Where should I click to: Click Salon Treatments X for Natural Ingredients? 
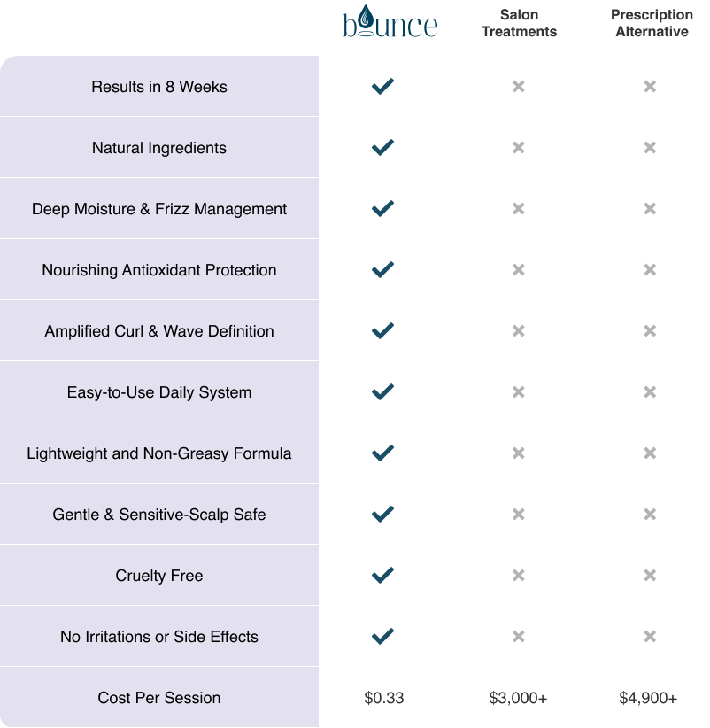click(519, 148)
